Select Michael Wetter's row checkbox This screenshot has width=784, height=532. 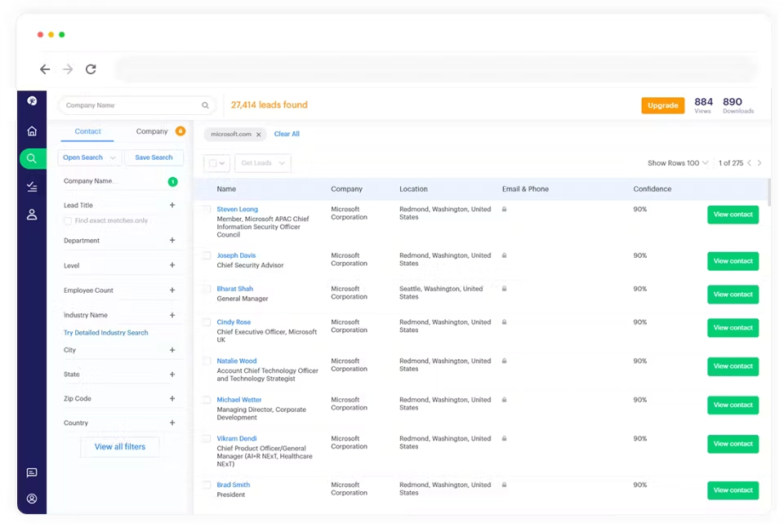(206, 400)
